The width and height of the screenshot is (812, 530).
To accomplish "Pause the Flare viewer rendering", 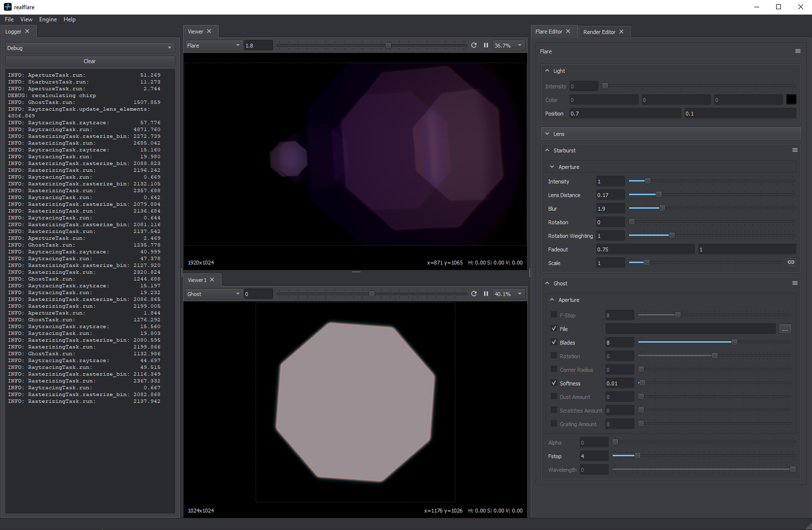I will (x=486, y=45).
